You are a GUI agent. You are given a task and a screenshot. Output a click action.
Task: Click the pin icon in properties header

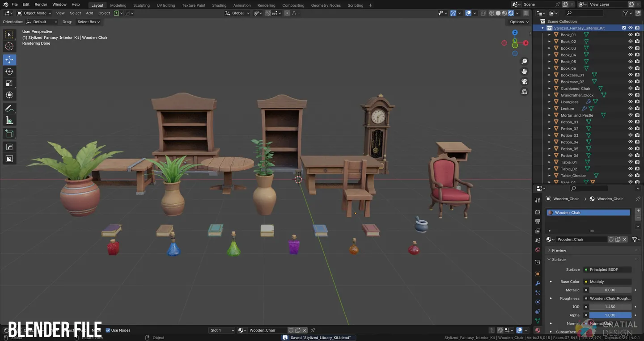point(638,199)
